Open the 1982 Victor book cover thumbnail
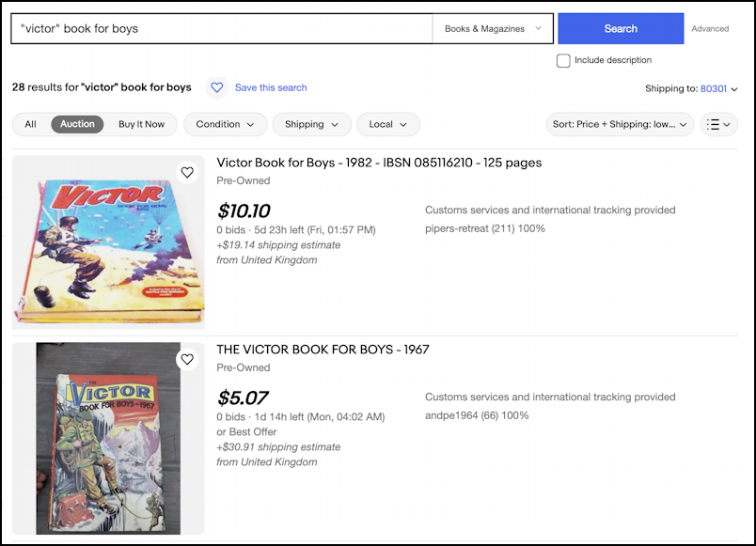Screen dimensions: 756x546 click(x=108, y=242)
